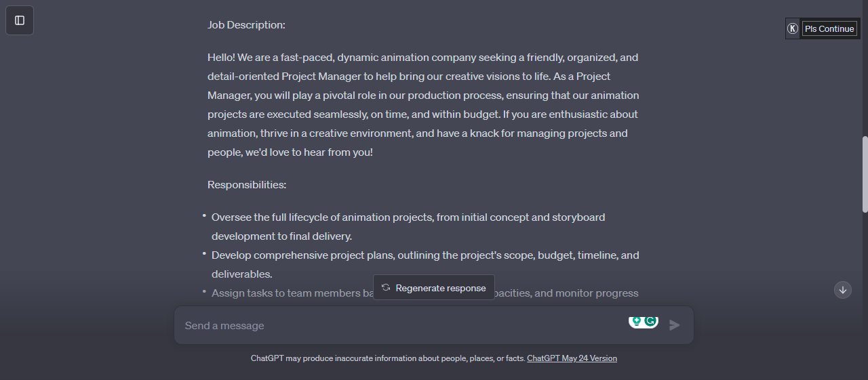The image size is (868, 380).
Task: Click the scroll-to-bottom arrow icon
Action: tap(843, 290)
